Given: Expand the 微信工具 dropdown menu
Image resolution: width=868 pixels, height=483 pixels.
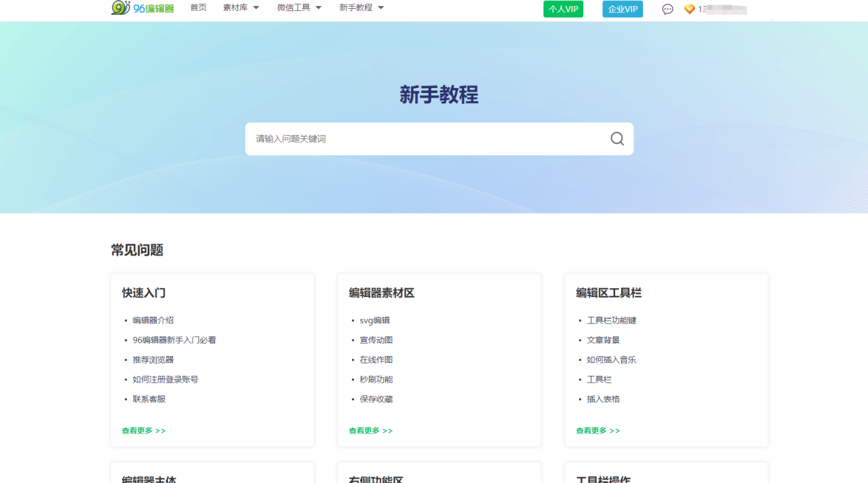Looking at the screenshot, I should point(299,8).
